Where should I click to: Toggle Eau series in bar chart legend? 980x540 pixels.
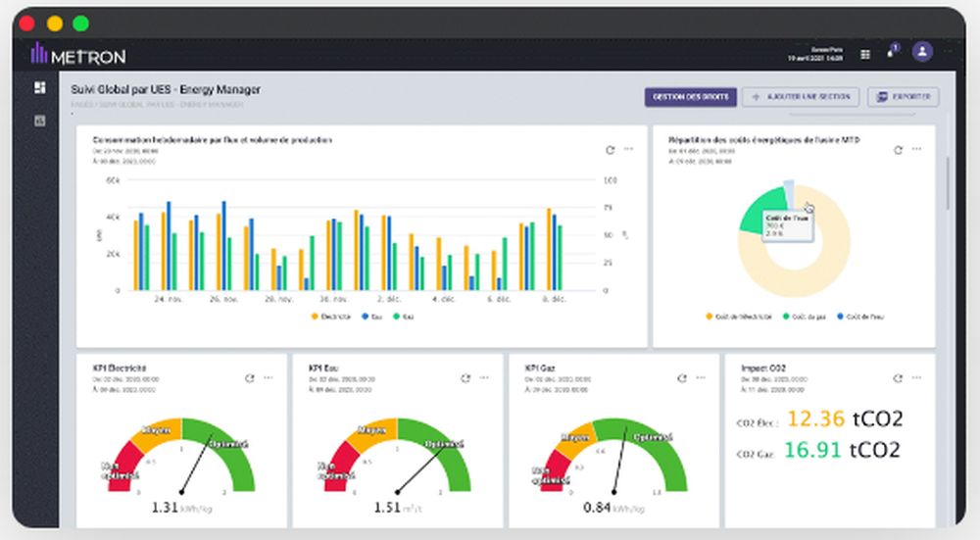coord(371,317)
